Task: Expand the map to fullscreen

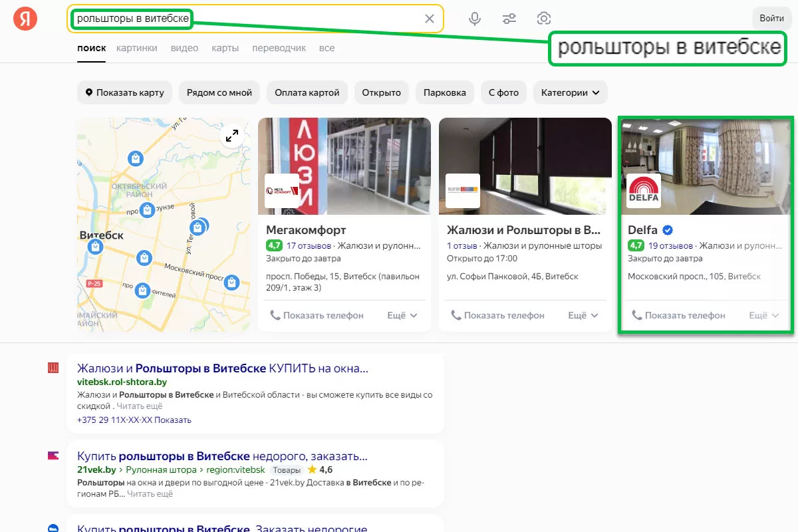Action: 231,136
